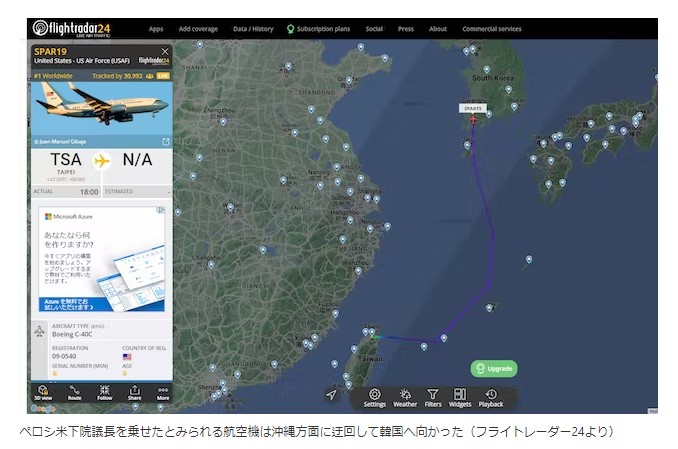Viewport: 678px width, 449px height.
Task: Open the Filters tool
Action: 433,397
